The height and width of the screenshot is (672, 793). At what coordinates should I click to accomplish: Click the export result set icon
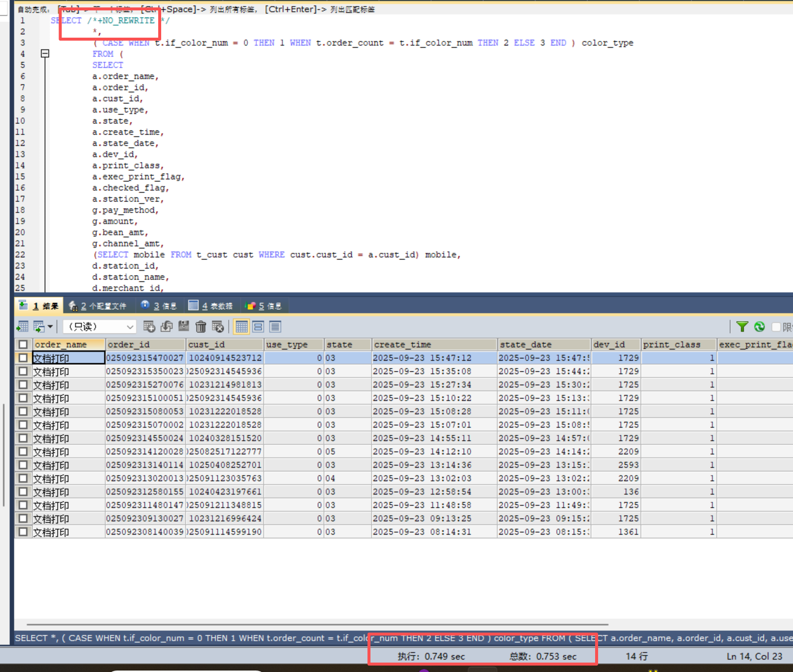pos(22,327)
